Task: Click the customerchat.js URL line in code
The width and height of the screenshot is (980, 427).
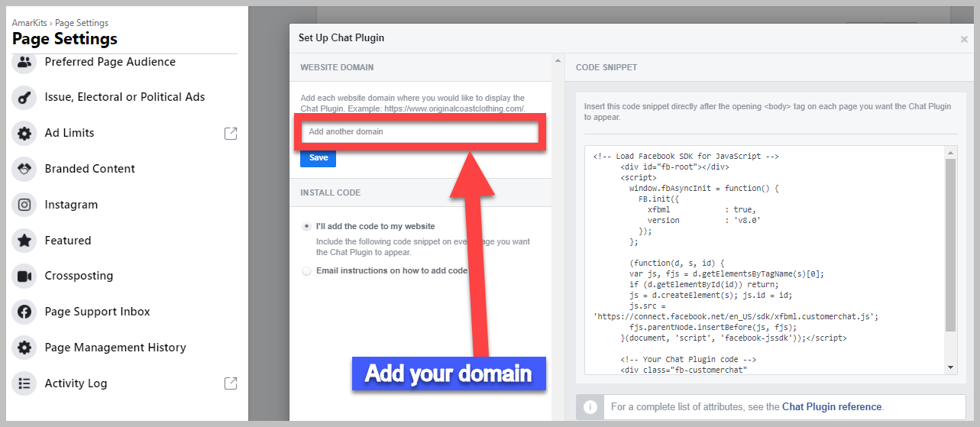Action: pos(736,315)
